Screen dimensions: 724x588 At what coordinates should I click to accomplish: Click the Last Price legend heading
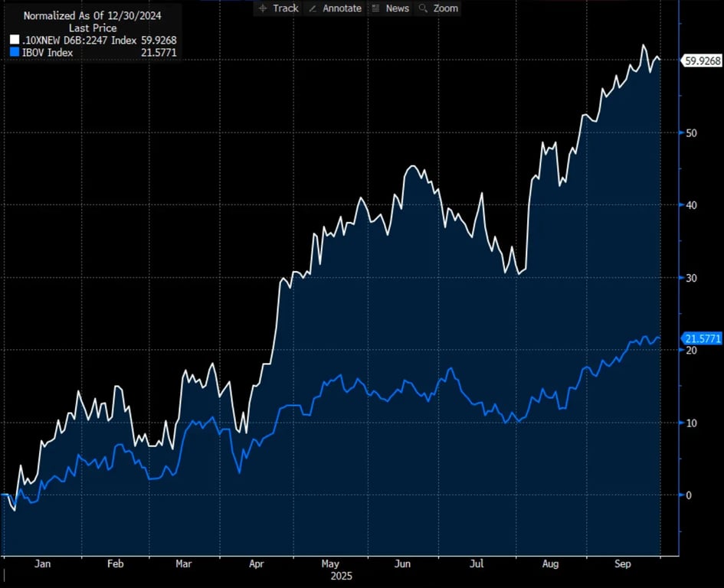coord(92,28)
